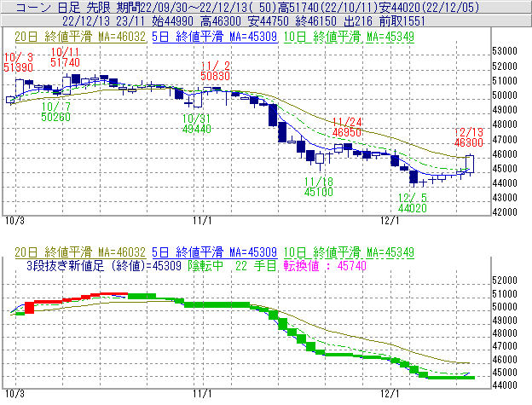This screenshot has width=532, height=405.
Task: Click the red block in the lower three-line break chart
Action: pos(30,308)
